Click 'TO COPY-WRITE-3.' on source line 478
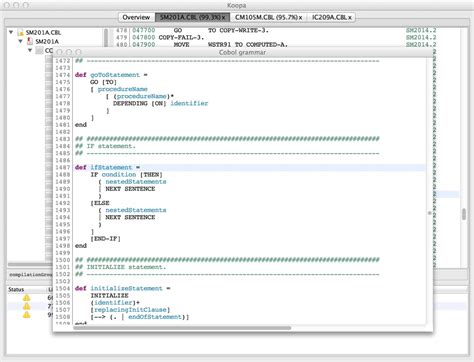This screenshot has width=474, height=362. click(238, 30)
